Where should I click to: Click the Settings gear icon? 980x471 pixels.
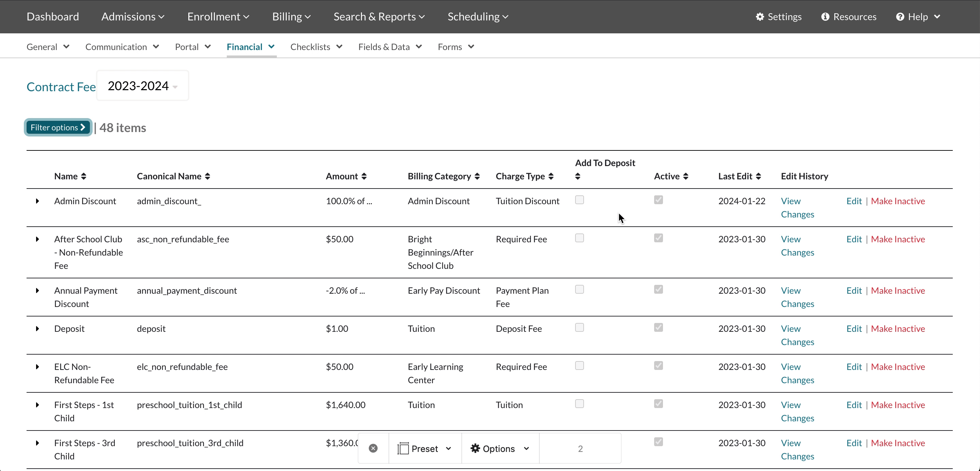click(759, 17)
